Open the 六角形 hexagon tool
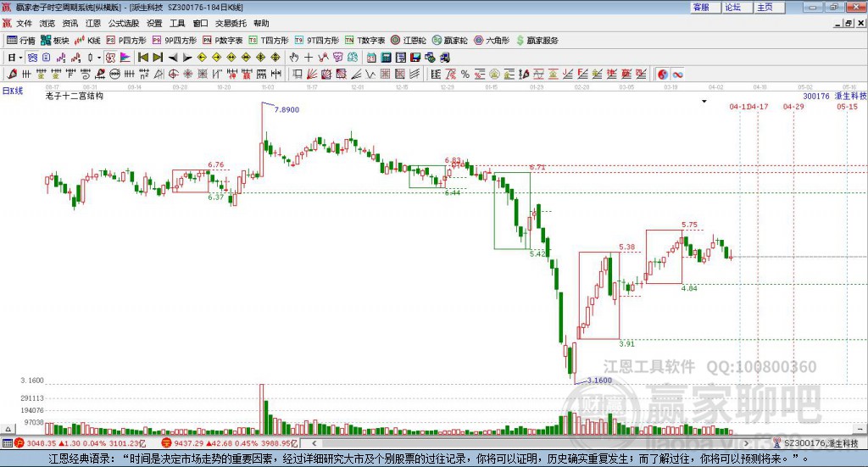The height and width of the screenshot is (467, 868). (491, 40)
